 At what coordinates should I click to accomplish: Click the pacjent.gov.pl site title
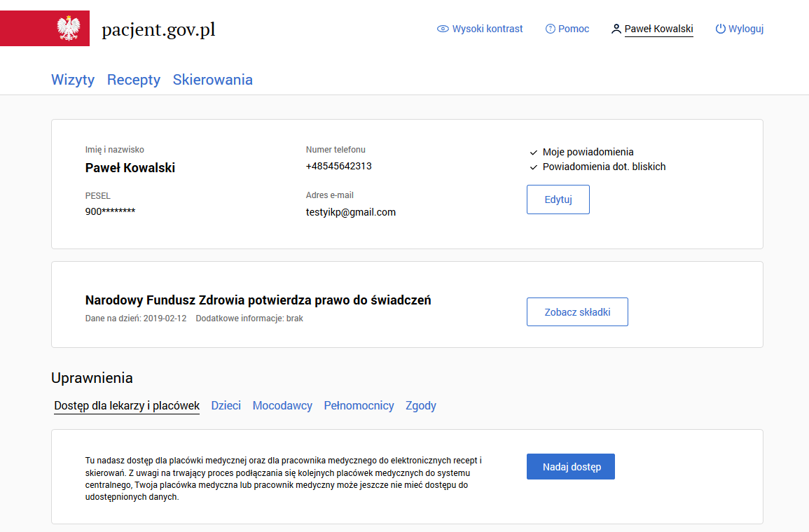158,29
